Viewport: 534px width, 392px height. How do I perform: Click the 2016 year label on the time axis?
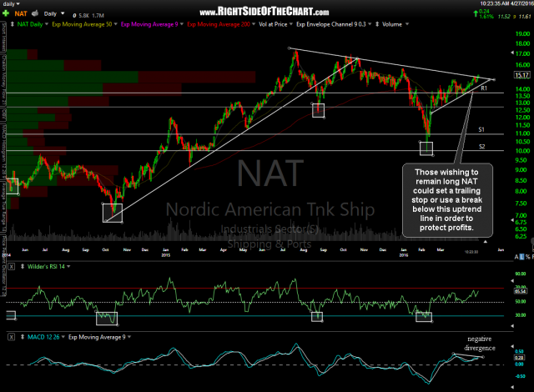404,255
